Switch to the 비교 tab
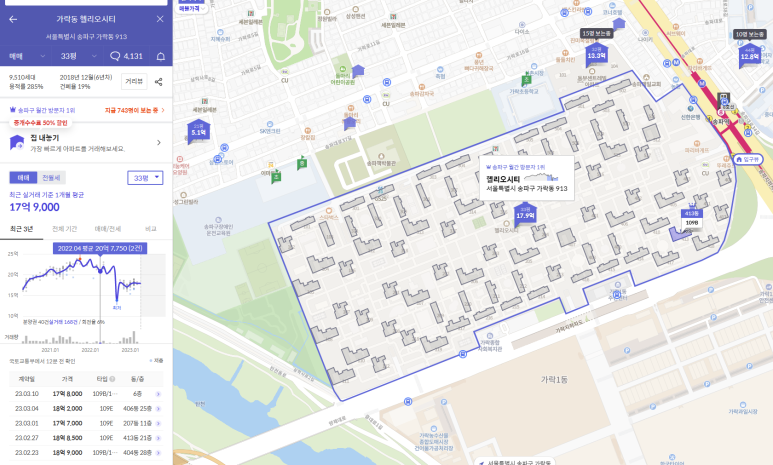The image size is (773, 465). pos(151,229)
